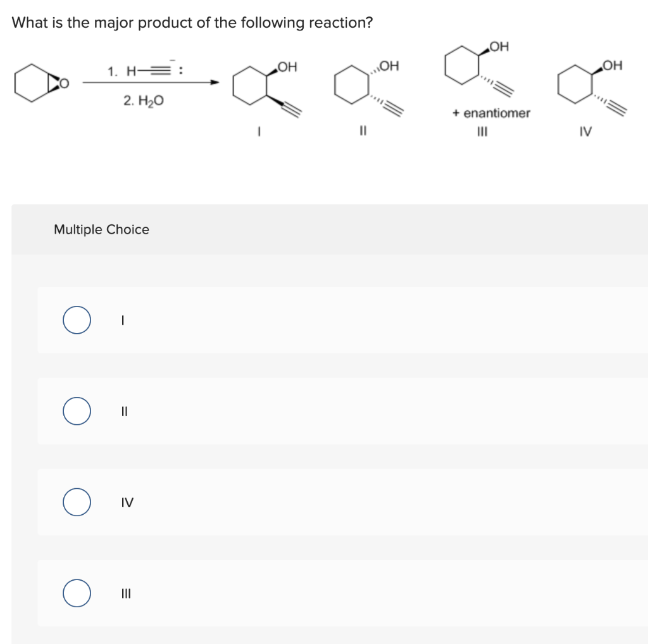Click the '+ enantiomer' label
This screenshot has width=648, height=644.
click(491, 113)
